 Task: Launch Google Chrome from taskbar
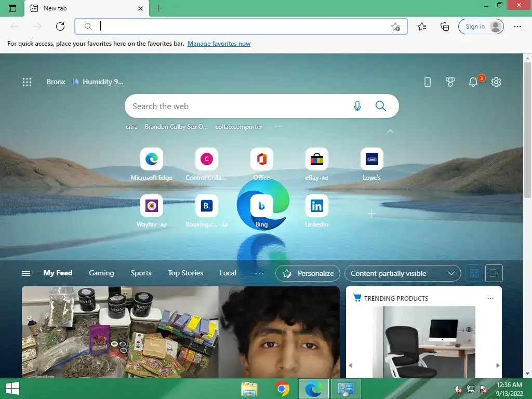(282, 389)
